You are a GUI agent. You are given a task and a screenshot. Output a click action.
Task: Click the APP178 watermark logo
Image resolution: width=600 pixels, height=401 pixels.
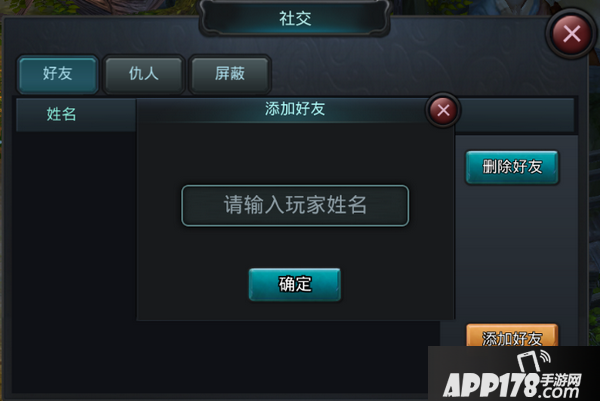(491, 385)
